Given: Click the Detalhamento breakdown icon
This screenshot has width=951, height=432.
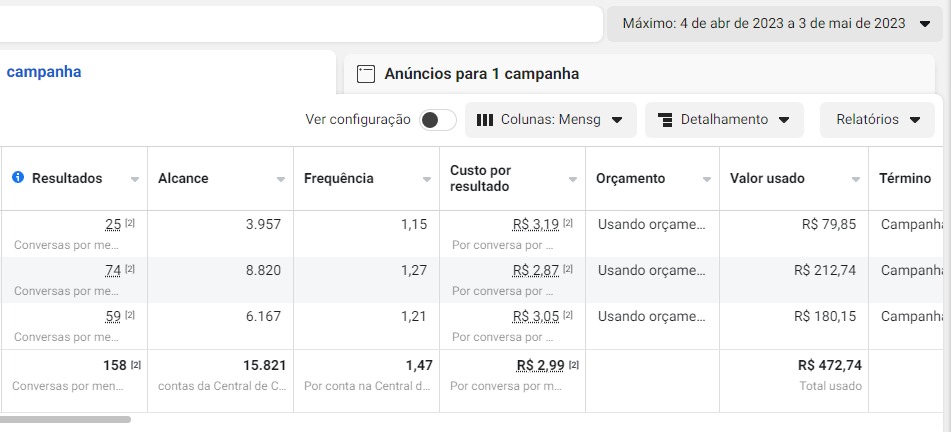Looking at the screenshot, I should tap(665, 120).
